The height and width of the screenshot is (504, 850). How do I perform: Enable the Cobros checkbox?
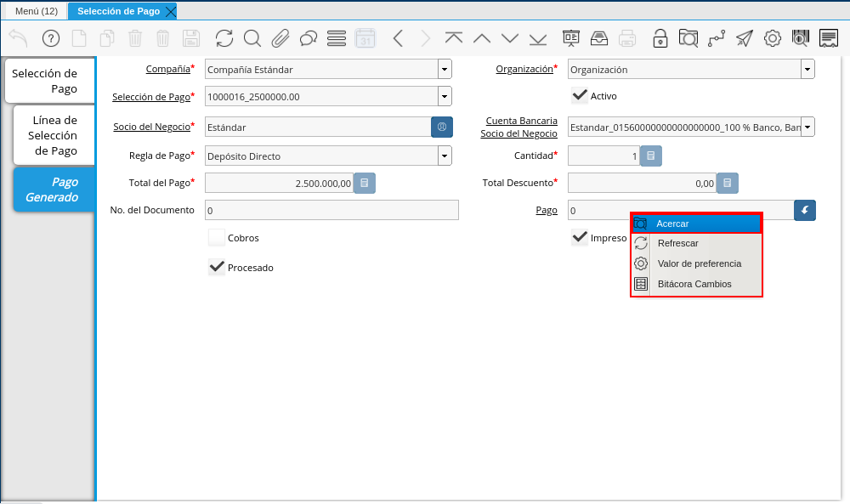(217, 238)
